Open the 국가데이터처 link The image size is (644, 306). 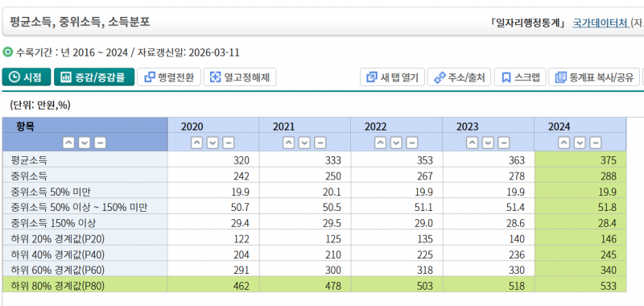(601, 23)
